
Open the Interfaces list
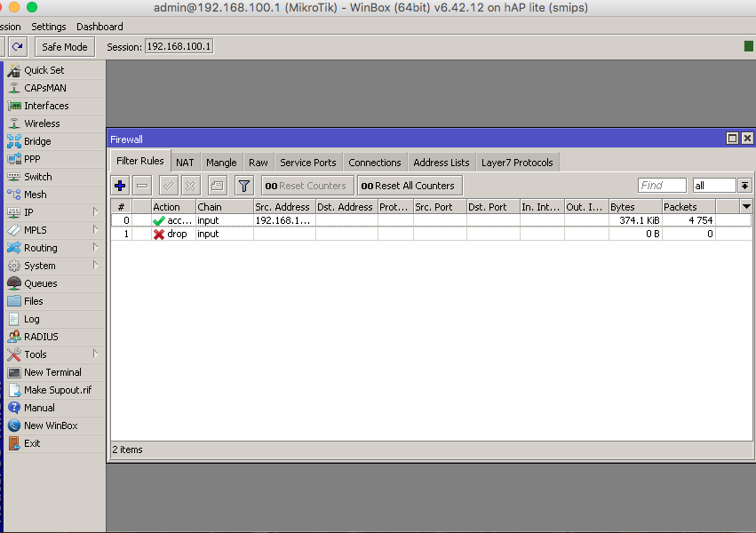pyautogui.click(x=55, y=106)
